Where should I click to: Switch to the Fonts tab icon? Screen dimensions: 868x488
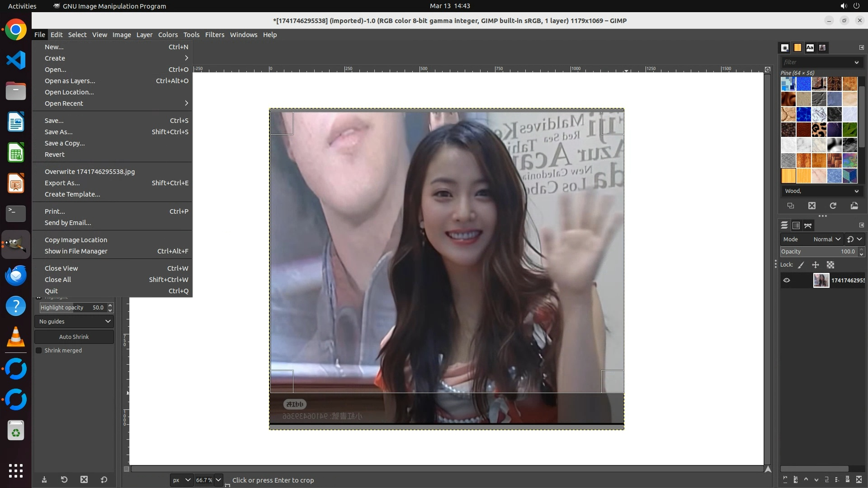[x=810, y=47]
